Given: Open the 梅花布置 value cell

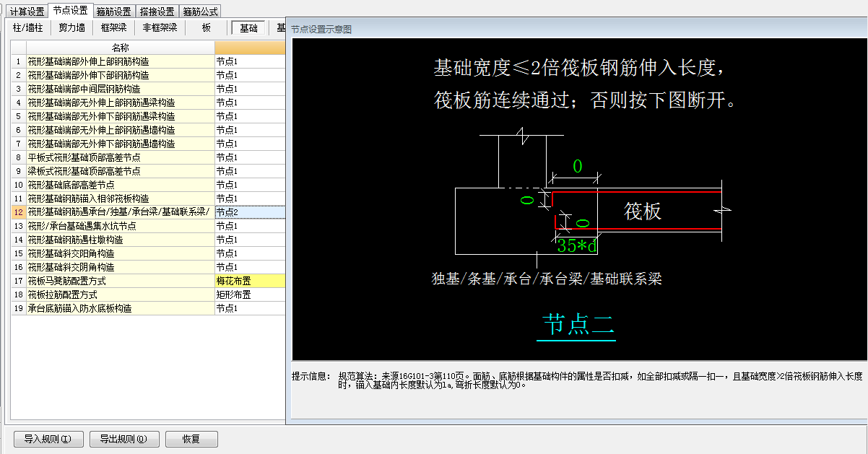Looking at the screenshot, I should pos(250,281).
